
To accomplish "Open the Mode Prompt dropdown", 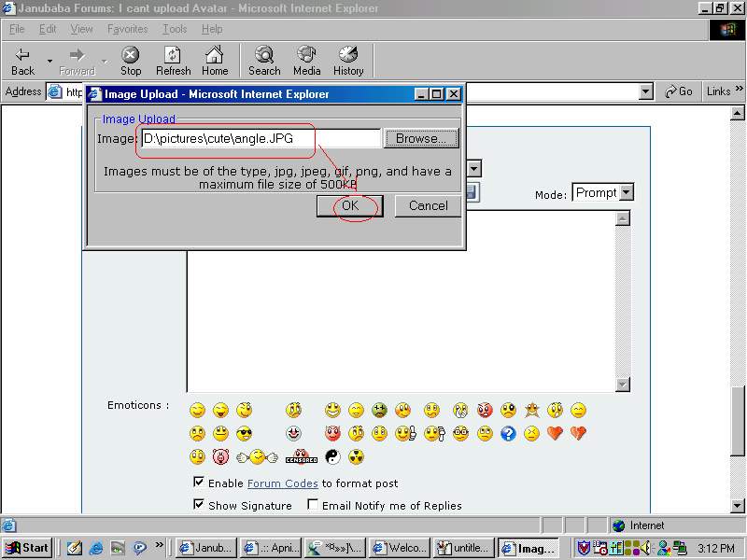I will 627,192.
